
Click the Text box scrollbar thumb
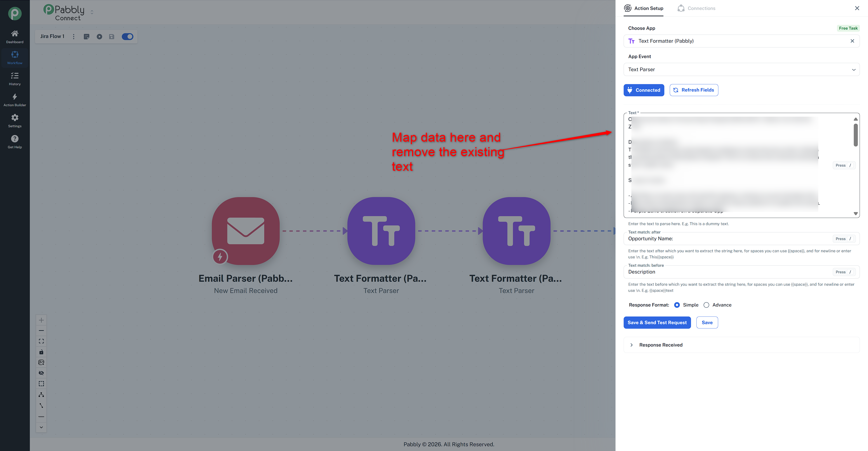click(856, 135)
